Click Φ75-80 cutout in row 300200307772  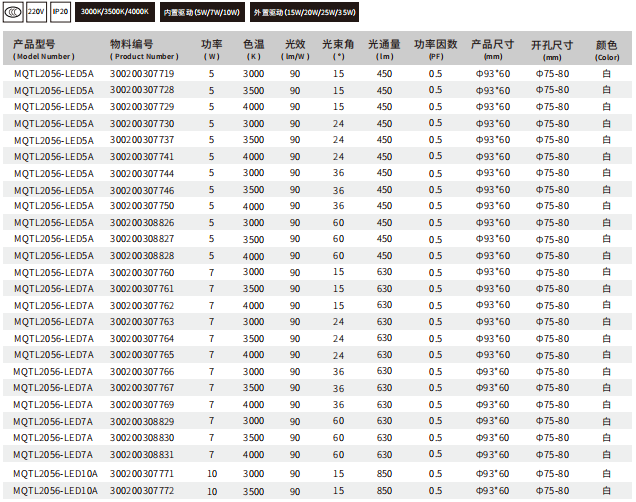coord(552,491)
